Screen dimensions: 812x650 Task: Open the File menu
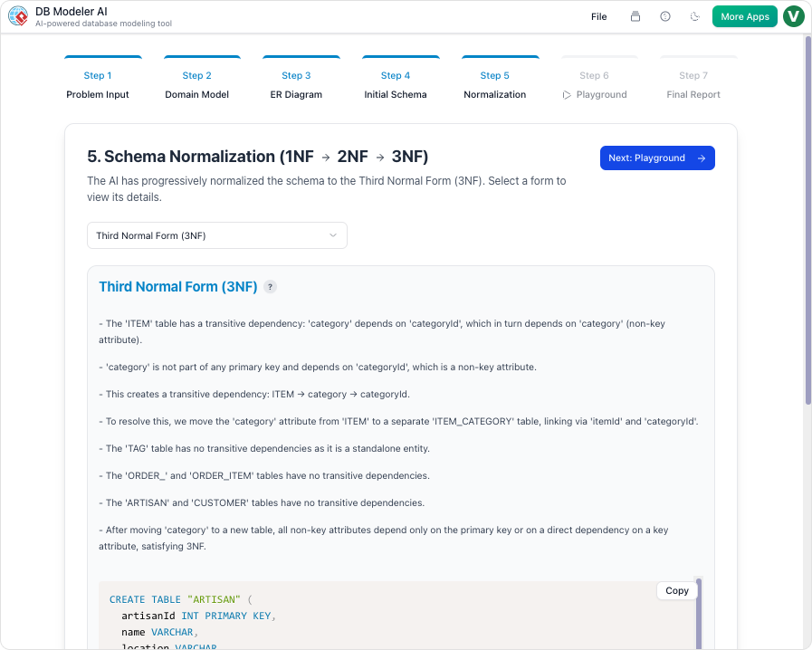(x=598, y=15)
